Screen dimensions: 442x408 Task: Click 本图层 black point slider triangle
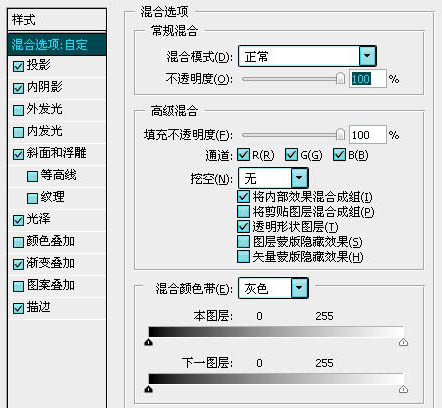pyautogui.click(x=149, y=342)
